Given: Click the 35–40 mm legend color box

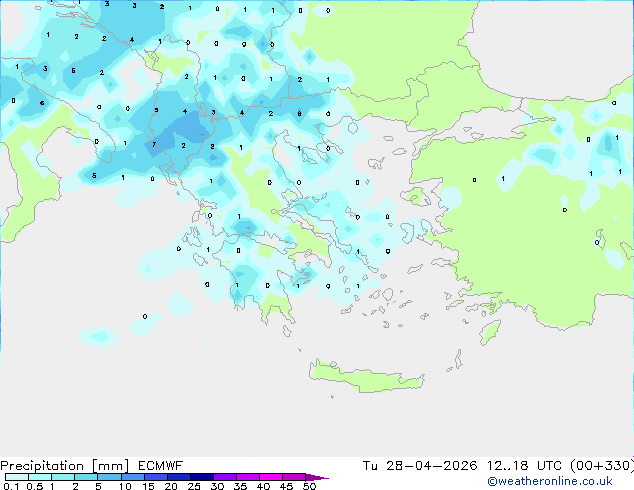Looking at the screenshot, I should coord(248,477).
